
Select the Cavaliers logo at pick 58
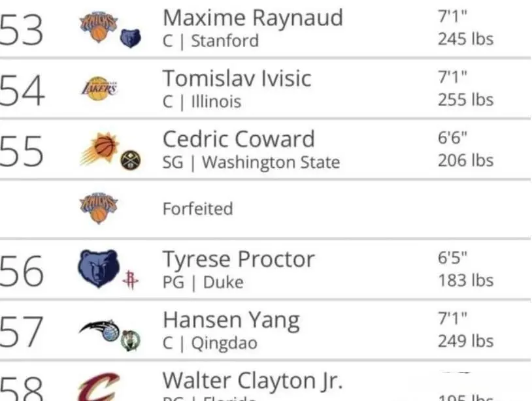(x=99, y=387)
